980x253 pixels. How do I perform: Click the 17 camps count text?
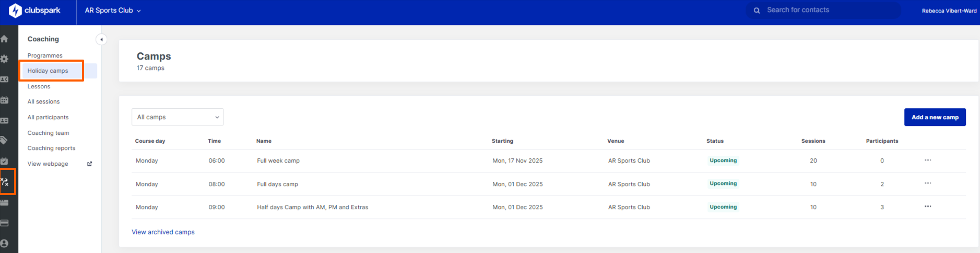tap(150, 68)
